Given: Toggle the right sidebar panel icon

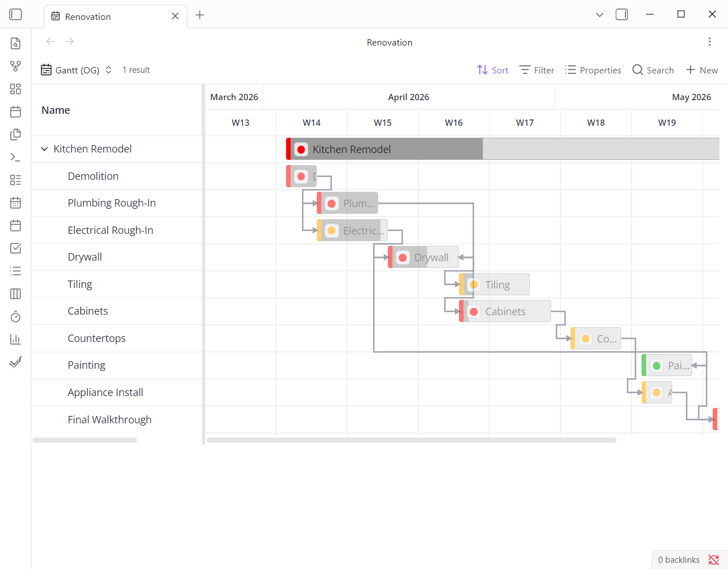Looking at the screenshot, I should pos(622,14).
